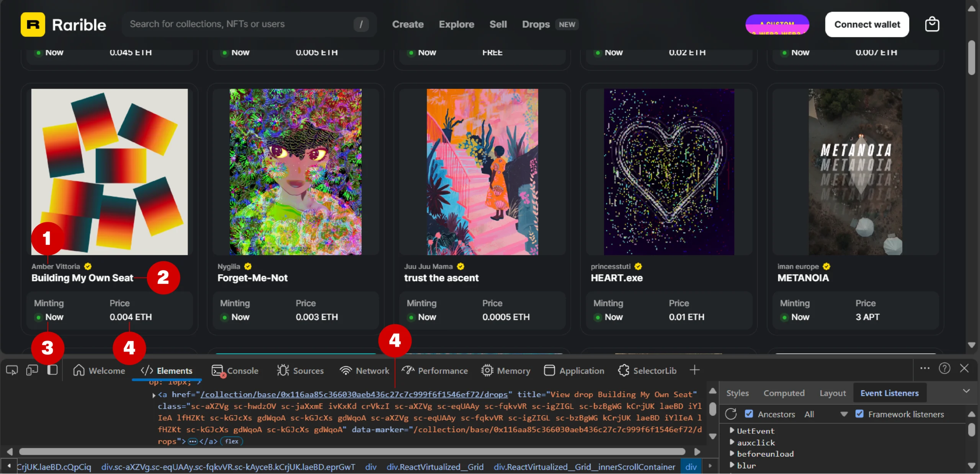Toggle the device emulation icon
Screen dimensions: 980x474
32,370
